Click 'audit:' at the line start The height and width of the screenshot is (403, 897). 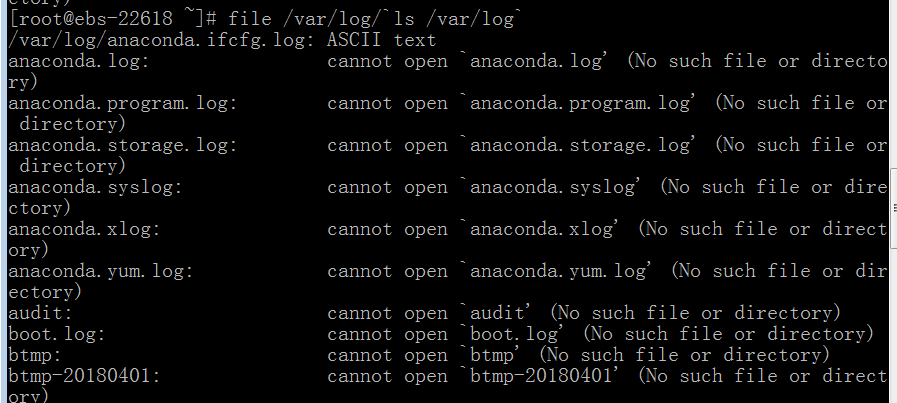pyautogui.click(x=41, y=313)
